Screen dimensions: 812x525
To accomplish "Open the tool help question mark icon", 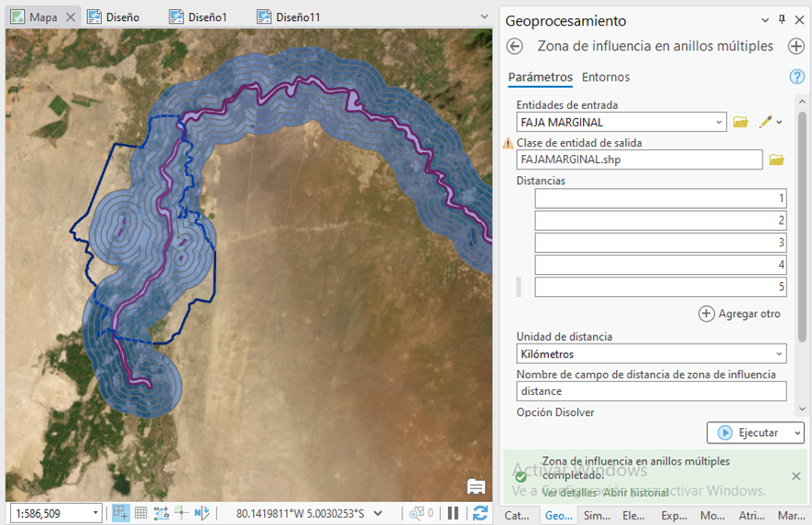I will coord(796,77).
